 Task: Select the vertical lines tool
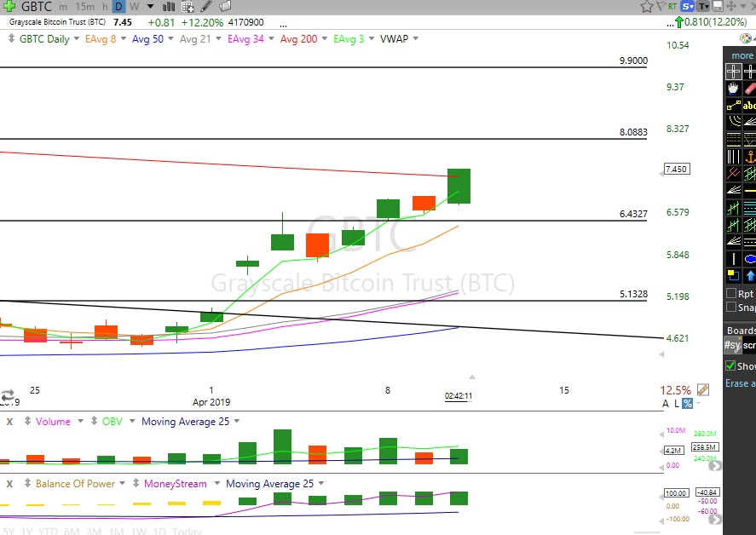pos(733,157)
